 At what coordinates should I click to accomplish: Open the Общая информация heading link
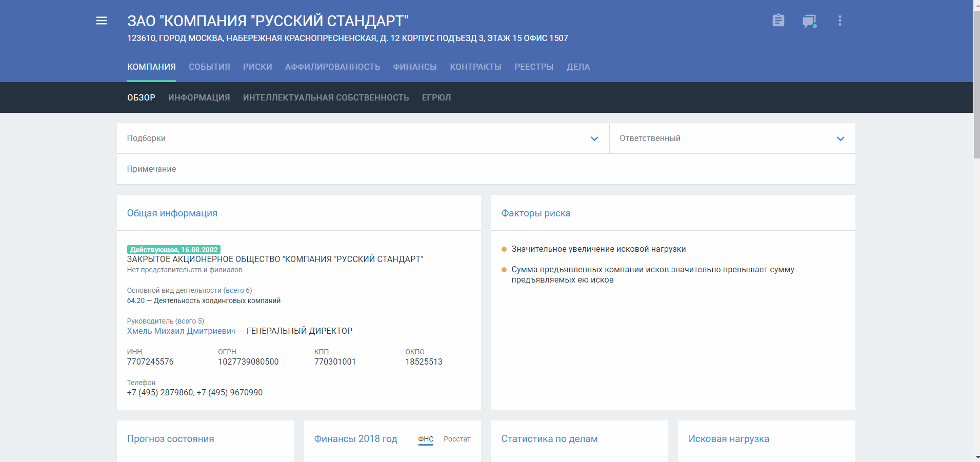(x=172, y=213)
